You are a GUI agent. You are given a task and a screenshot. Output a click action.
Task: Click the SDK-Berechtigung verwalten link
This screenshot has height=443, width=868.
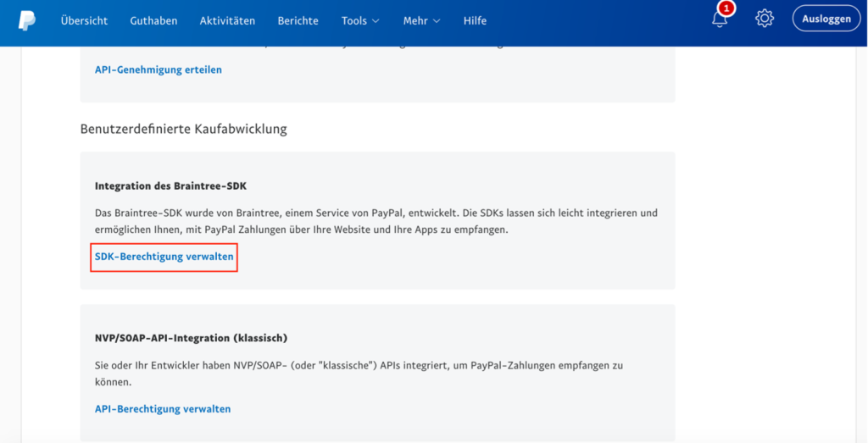(164, 257)
